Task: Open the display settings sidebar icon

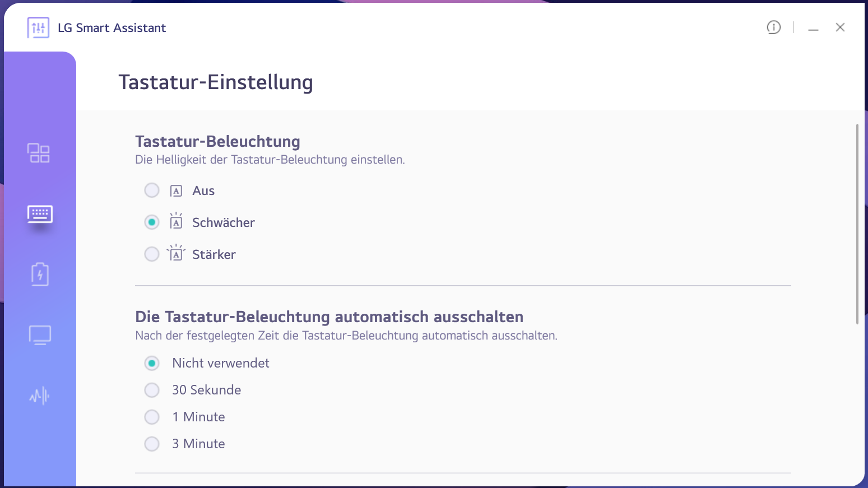Action: [40, 335]
